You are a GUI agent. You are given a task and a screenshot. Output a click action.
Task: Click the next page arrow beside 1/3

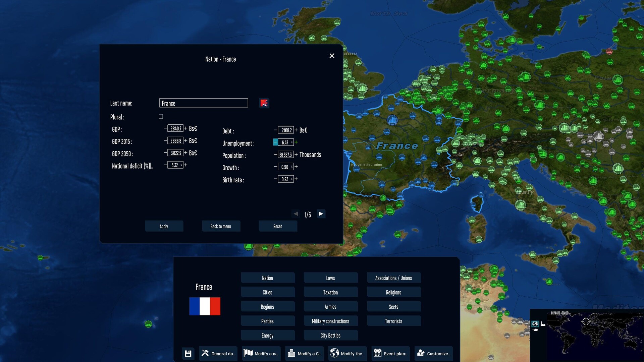pos(321,214)
